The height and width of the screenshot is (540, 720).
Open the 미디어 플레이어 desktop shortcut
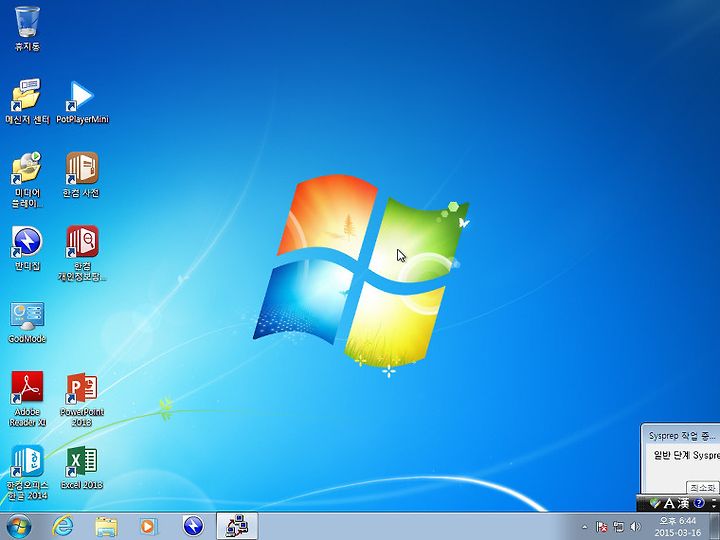(27, 179)
